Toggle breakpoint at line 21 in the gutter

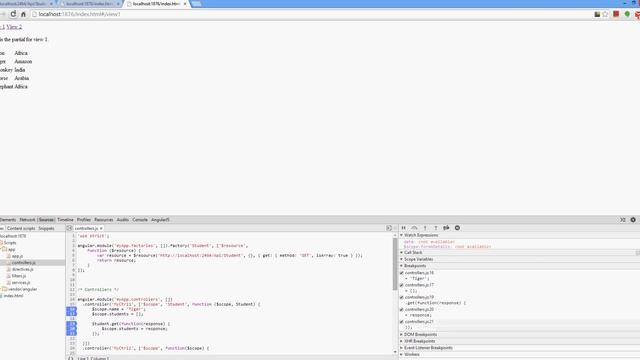(x=71, y=333)
